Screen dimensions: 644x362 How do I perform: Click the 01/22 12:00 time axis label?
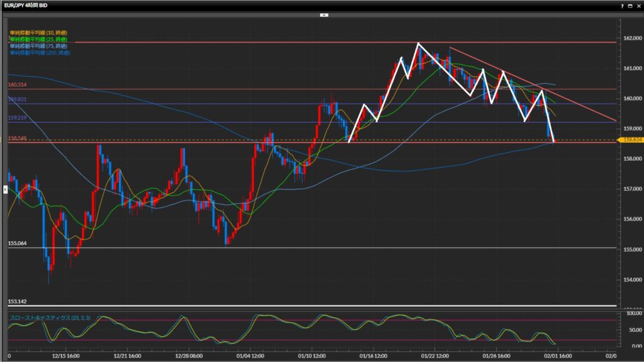coord(435,355)
